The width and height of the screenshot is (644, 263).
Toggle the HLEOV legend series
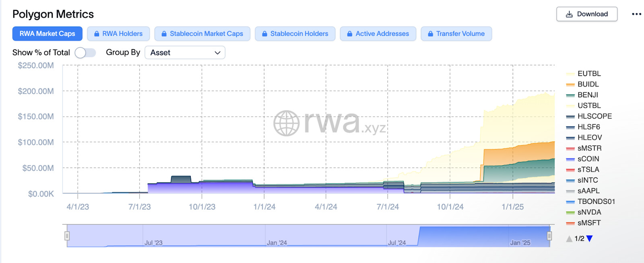click(584, 138)
